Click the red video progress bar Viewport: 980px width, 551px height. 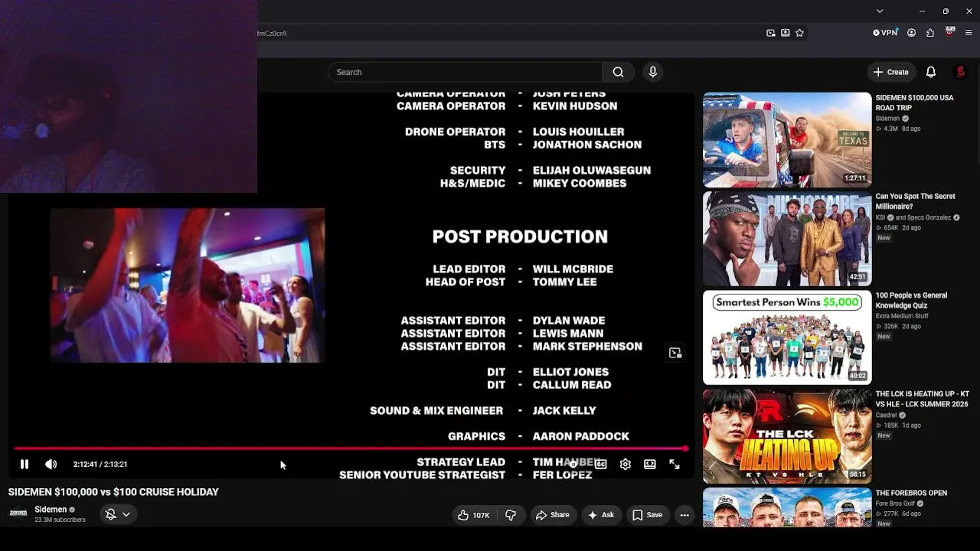(x=350, y=448)
